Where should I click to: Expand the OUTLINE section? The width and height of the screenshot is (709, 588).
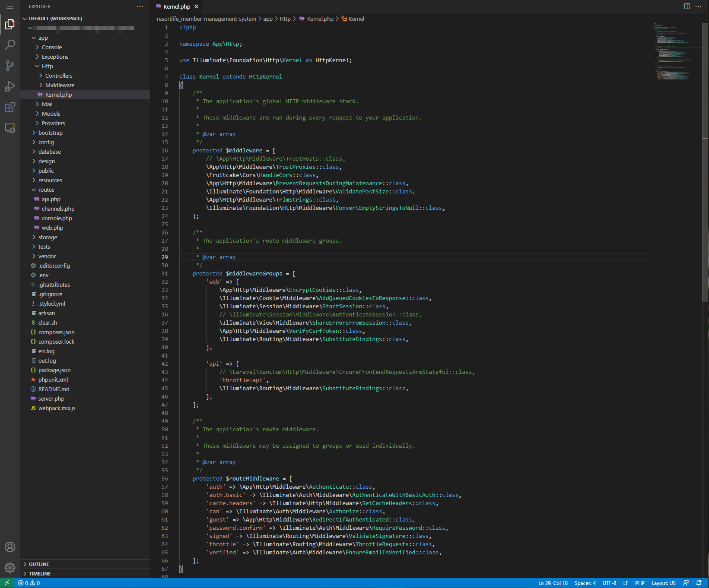click(x=39, y=564)
